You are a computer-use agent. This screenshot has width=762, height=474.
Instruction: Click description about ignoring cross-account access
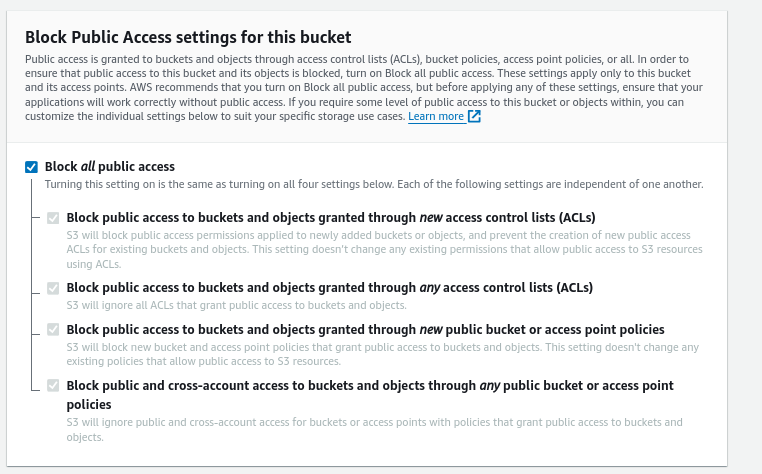(385, 431)
